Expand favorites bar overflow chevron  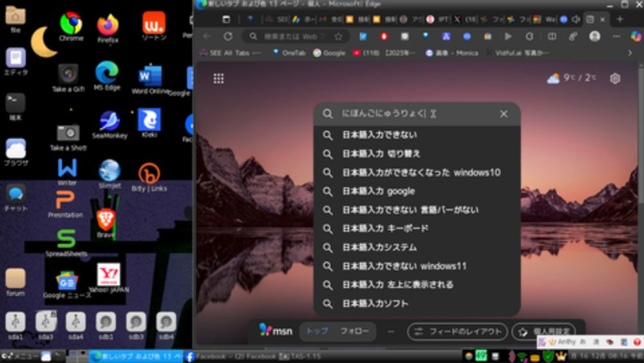coord(630,53)
